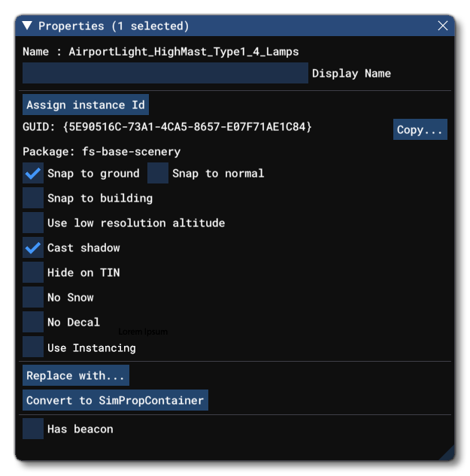Turn on Use Instancing

(x=33, y=347)
